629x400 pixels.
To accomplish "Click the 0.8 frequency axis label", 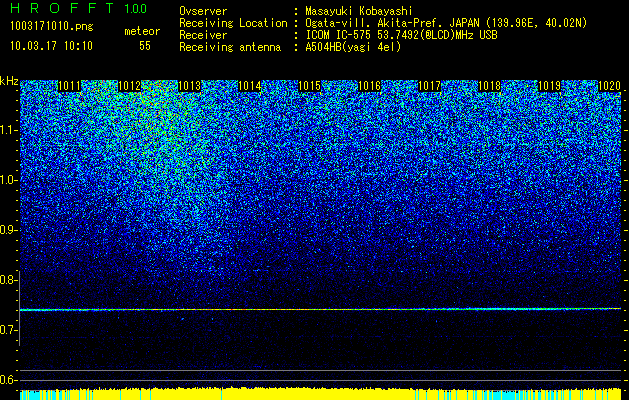I will coord(7,280).
